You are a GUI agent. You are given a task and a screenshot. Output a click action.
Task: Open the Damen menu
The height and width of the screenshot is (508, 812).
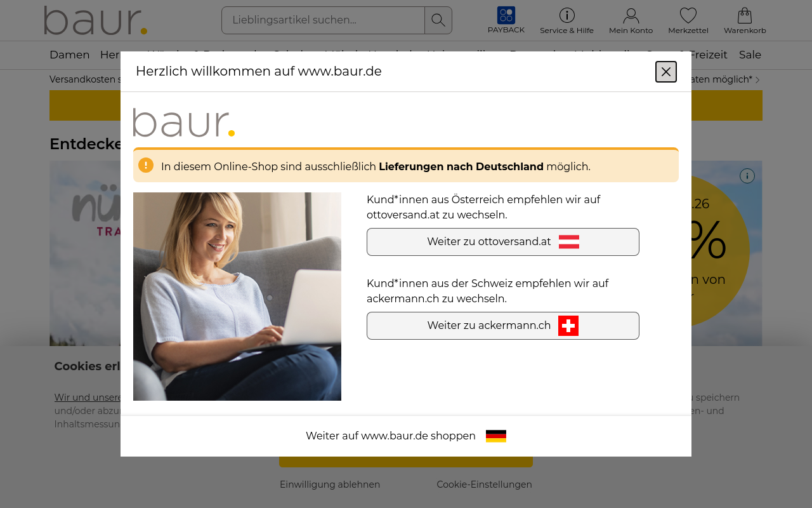coord(70,55)
